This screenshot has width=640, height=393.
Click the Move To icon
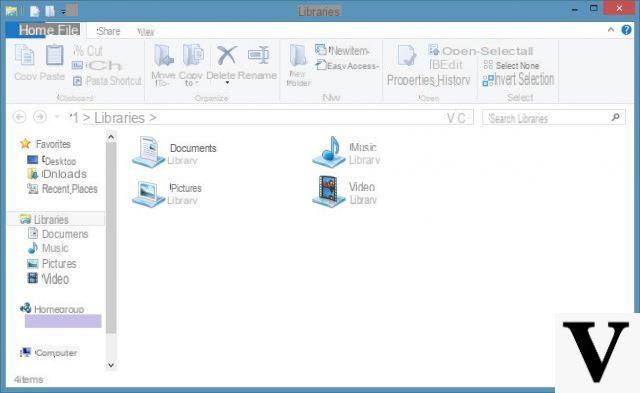[164, 56]
